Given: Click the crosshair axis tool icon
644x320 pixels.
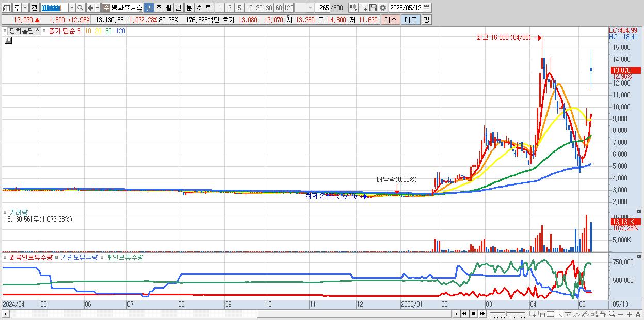Looking at the screenshot, I should [559, 314].
